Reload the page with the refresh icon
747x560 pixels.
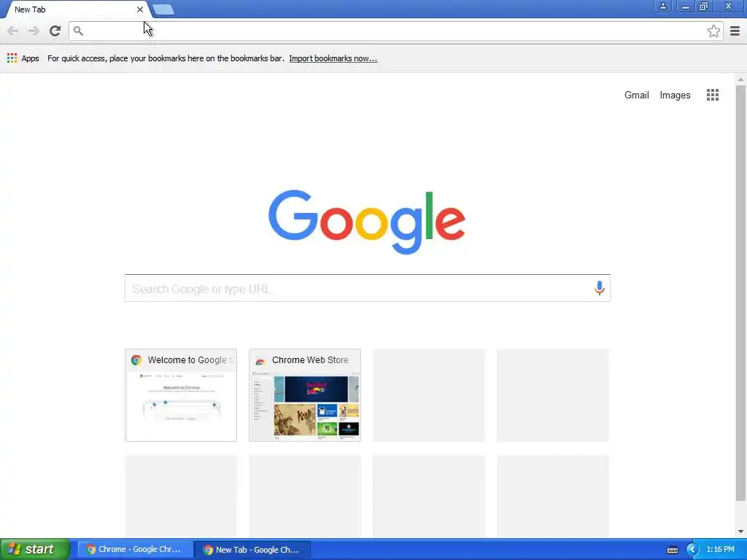55,31
